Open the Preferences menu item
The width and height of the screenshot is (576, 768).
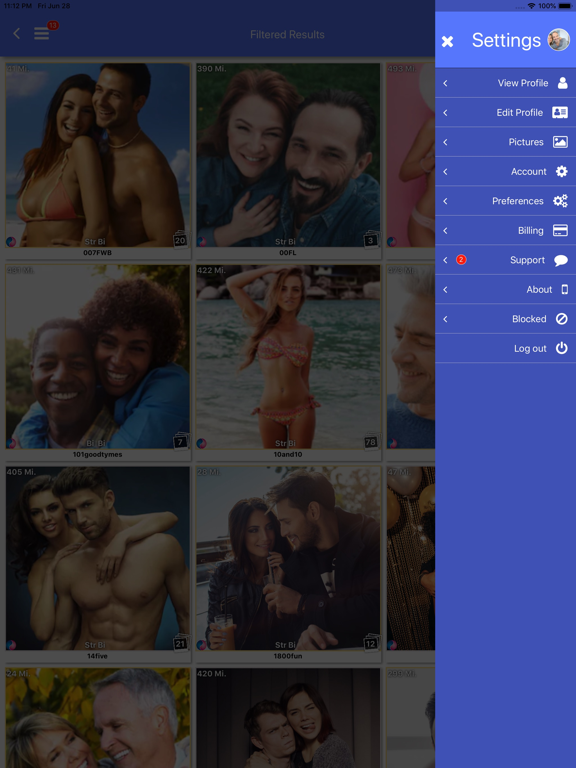tap(505, 201)
